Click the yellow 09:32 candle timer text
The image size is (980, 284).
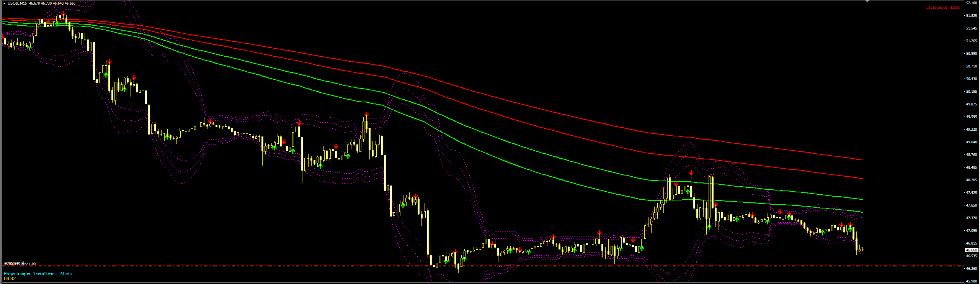[10, 279]
